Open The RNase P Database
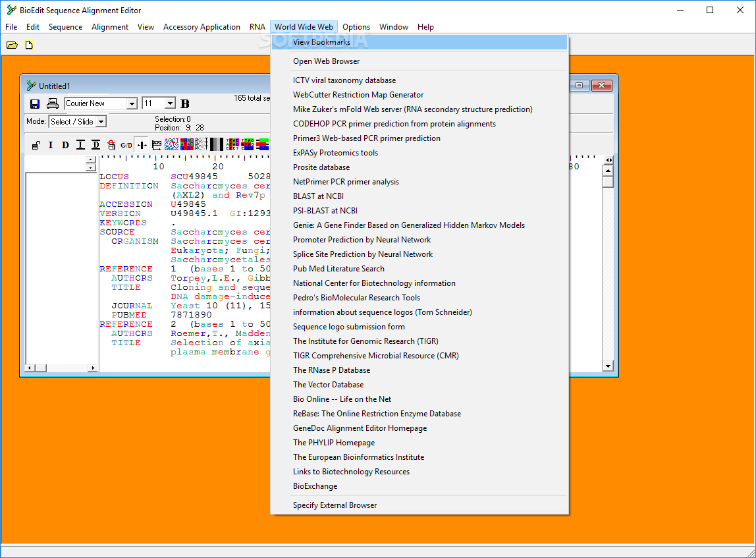This screenshot has height=558, width=756. [x=419, y=370]
